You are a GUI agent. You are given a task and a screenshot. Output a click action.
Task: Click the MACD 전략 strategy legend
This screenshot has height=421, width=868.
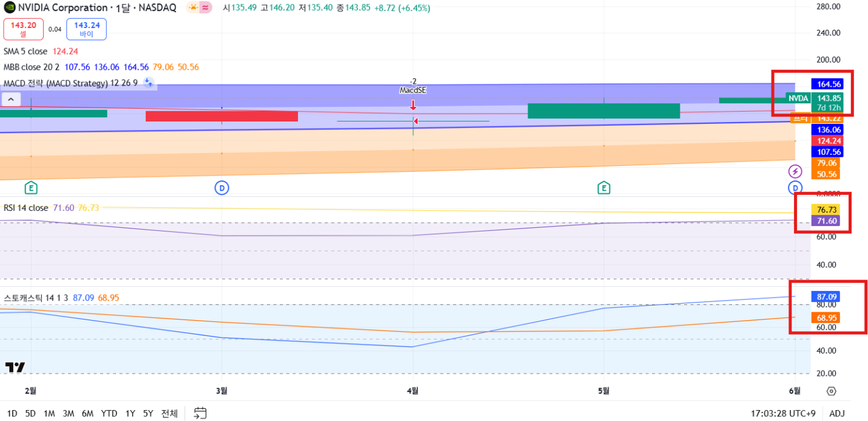click(70, 83)
